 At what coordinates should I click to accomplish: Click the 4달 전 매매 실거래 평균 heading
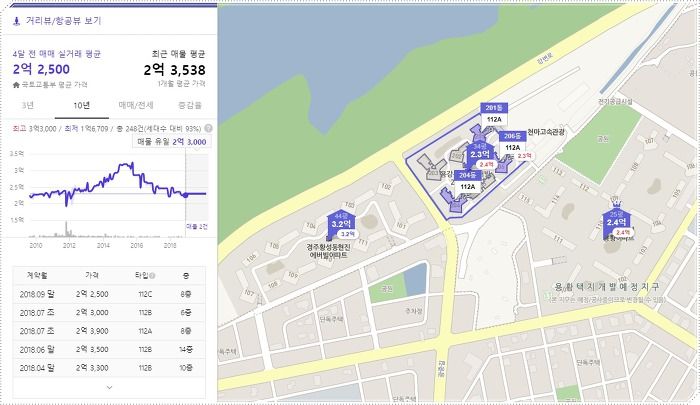pyautogui.click(x=57, y=54)
